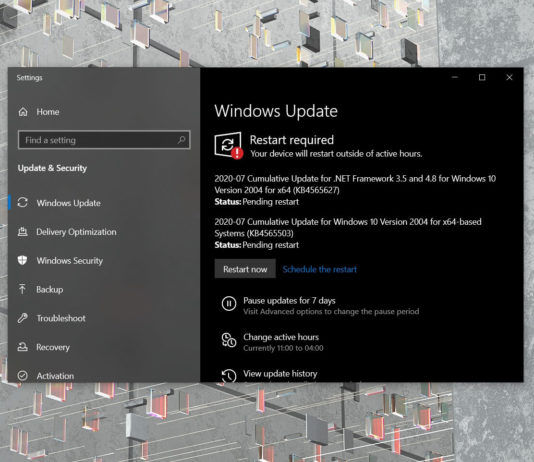
Task: Click the Delivery Optimization icon
Action: coord(22,232)
